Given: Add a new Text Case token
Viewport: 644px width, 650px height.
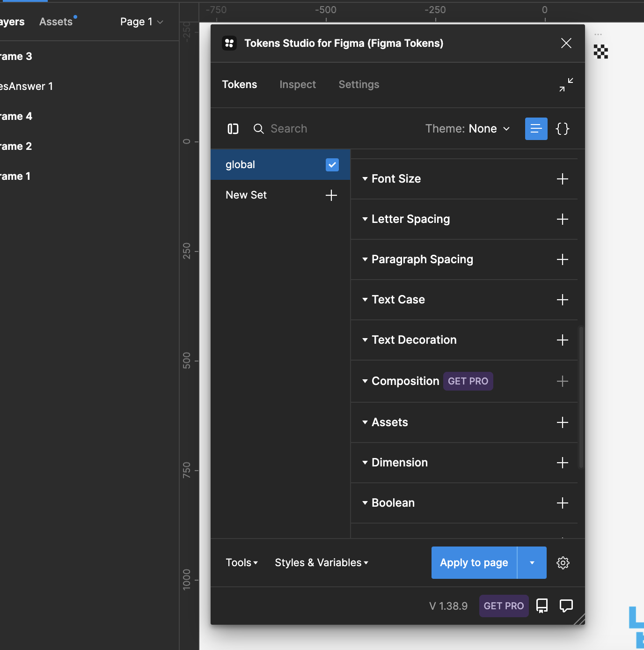Looking at the screenshot, I should click(563, 300).
